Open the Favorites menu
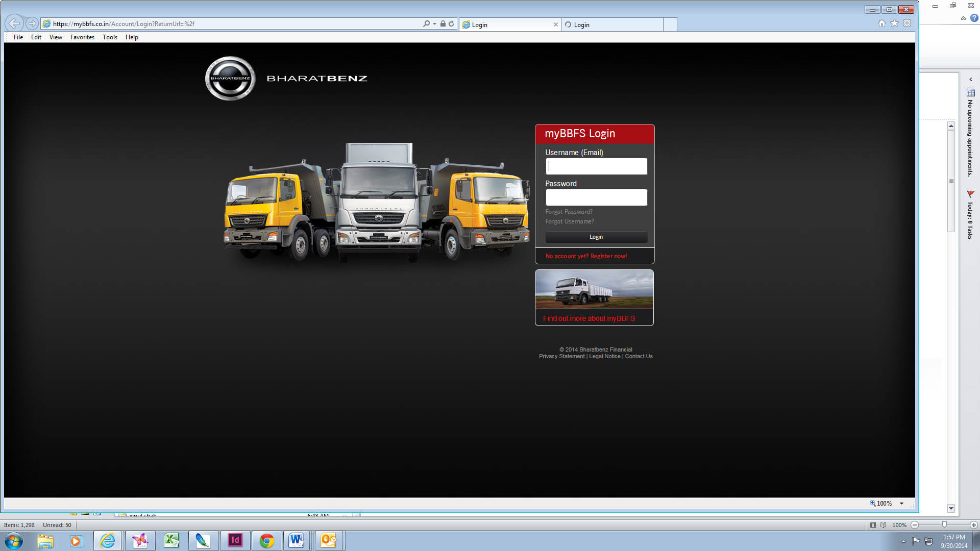This screenshot has width=980, height=551. tap(82, 37)
